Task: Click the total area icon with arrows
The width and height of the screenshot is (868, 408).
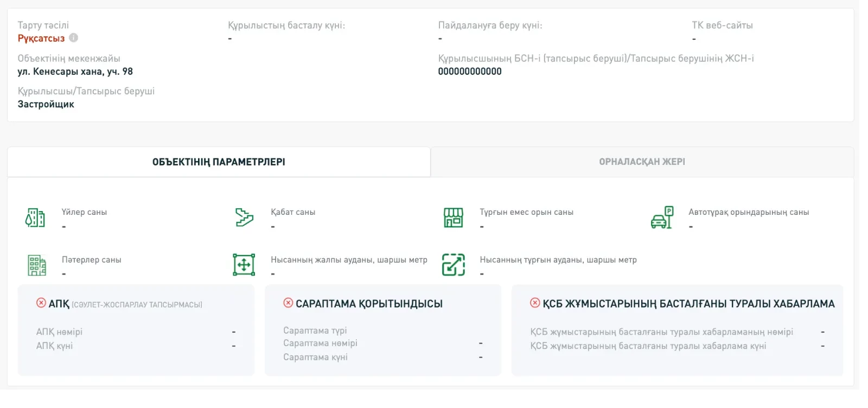Action: pos(244,265)
